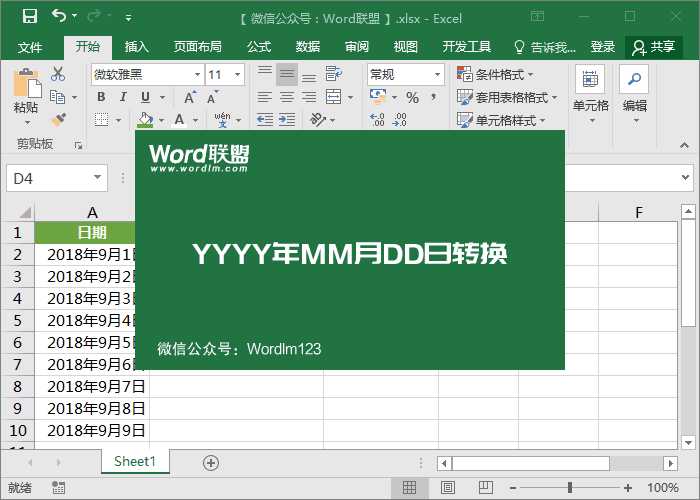Switch to Page Layout view in the status bar
This screenshot has width=700, height=500.
pyautogui.click(x=447, y=488)
